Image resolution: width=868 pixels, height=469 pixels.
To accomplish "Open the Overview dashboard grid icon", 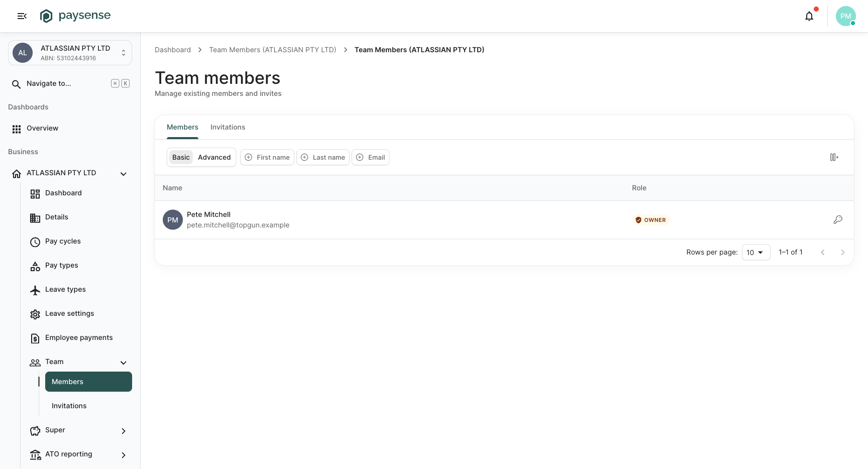I will click(x=17, y=129).
